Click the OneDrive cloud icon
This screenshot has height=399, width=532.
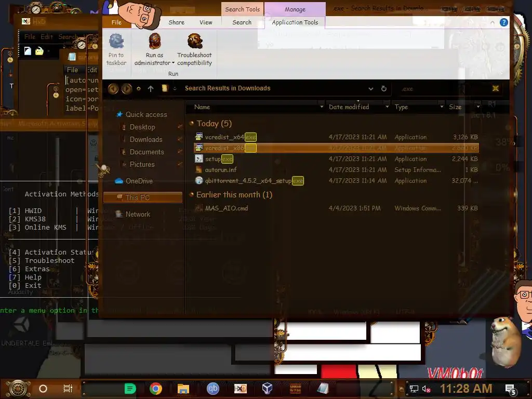click(119, 181)
